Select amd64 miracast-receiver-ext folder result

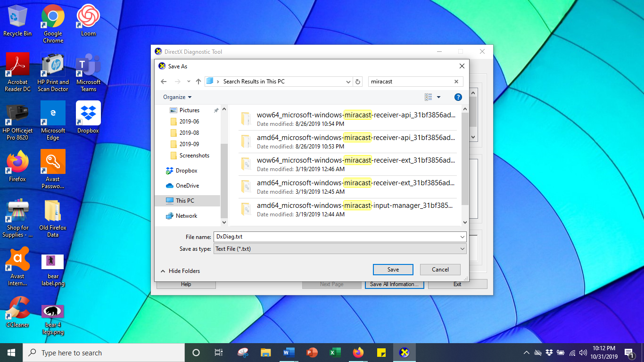point(347,187)
